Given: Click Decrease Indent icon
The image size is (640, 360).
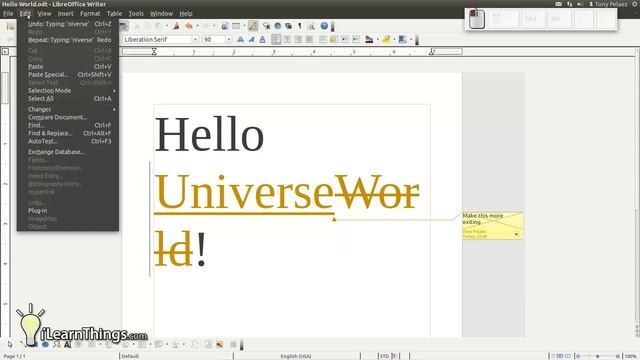Looking at the screenshot, I should tap(345, 40).
